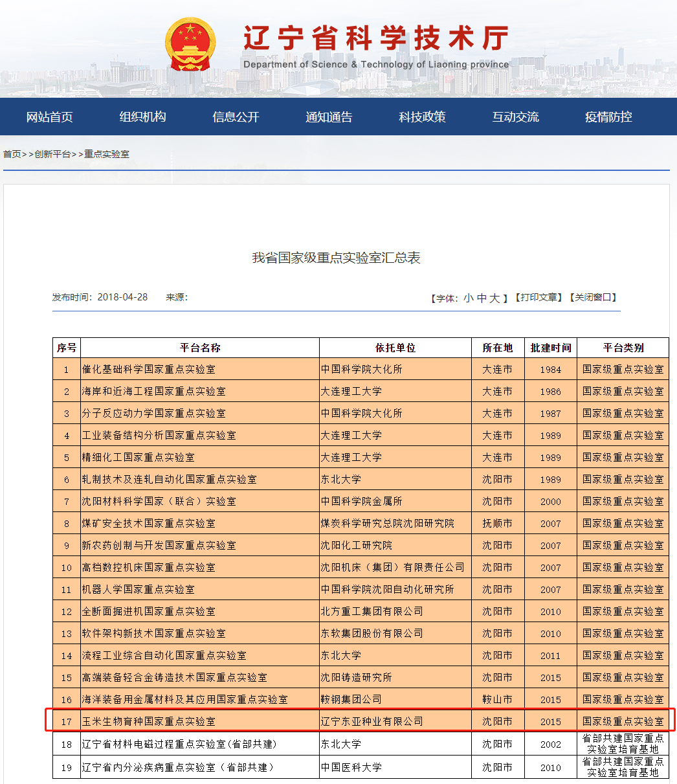Go to 通知通告 in the navigation bar
Image resolution: width=677 pixels, height=784 pixels.
pyautogui.click(x=329, y=117)
